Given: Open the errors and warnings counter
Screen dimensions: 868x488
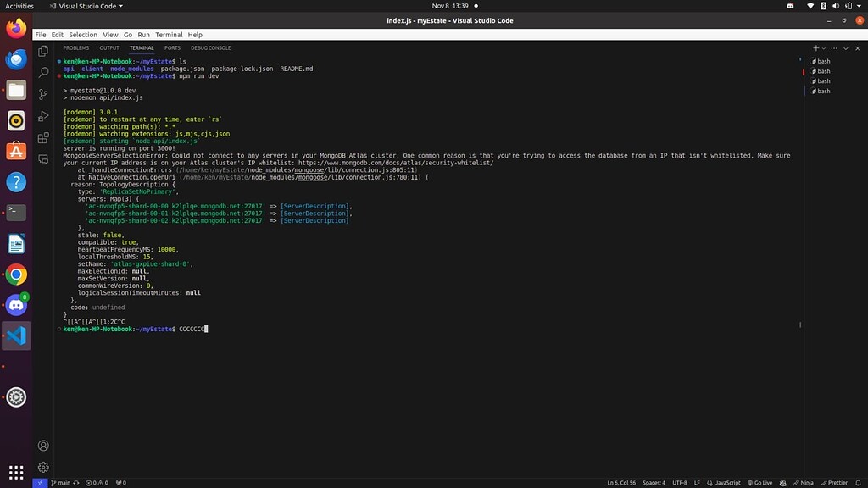Looking at the screenshot, I should pyautogui.click(x=97, y=483).
